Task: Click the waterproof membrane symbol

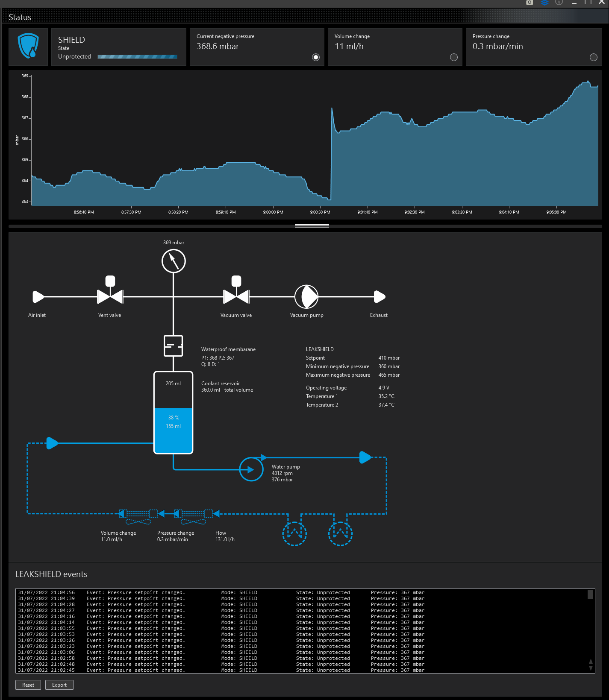Action: pyautogui.click(x=174, y=346)
